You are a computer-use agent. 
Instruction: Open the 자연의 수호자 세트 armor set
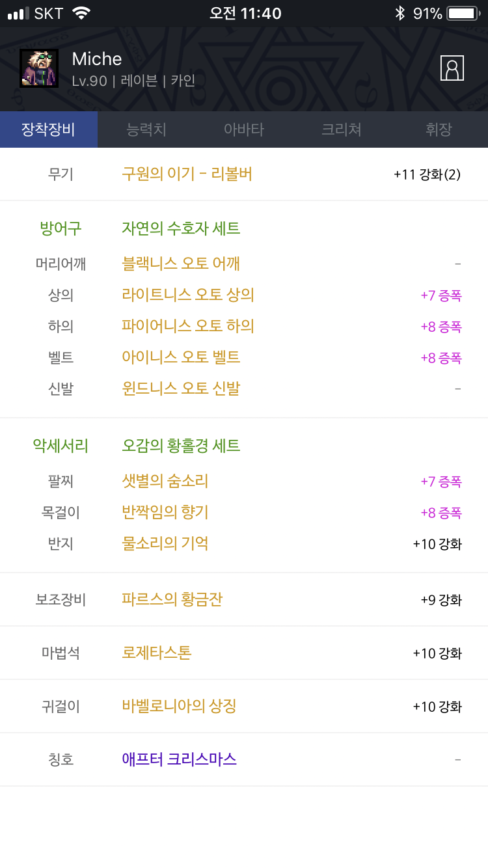(181, 228)
